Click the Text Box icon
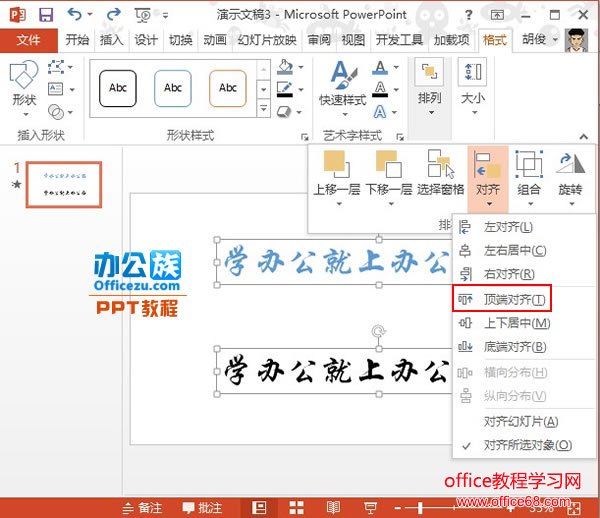 [56, 90]
